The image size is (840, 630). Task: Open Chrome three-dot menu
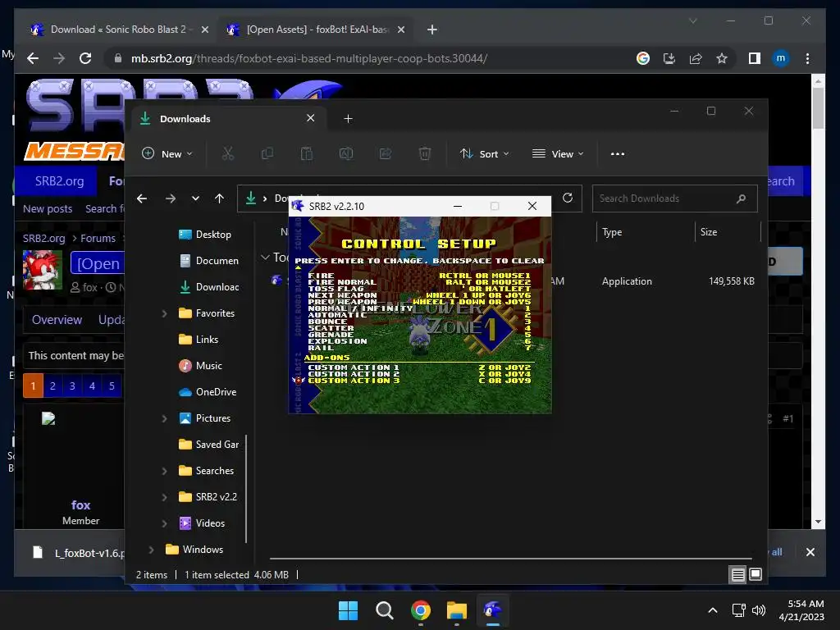[807, 58]
